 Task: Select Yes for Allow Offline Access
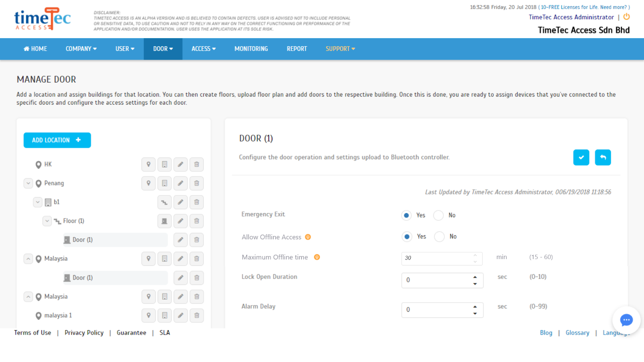407,237
